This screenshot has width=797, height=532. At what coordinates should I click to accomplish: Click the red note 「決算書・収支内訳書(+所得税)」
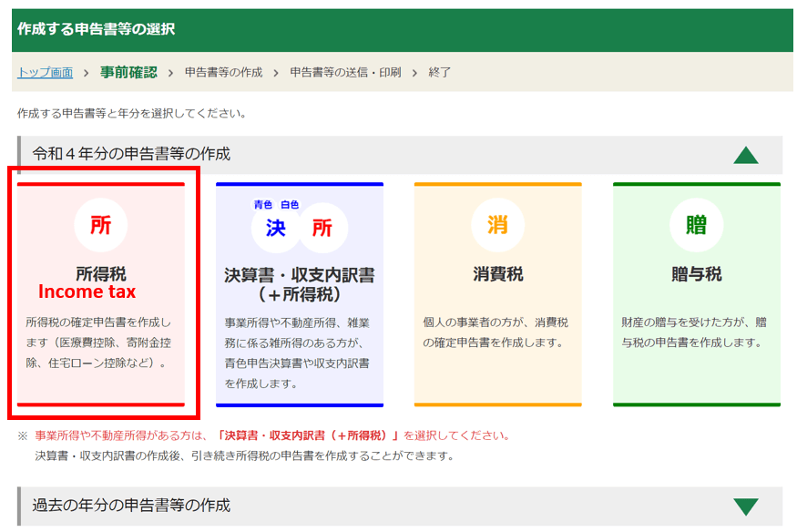(x=308, y=435)
